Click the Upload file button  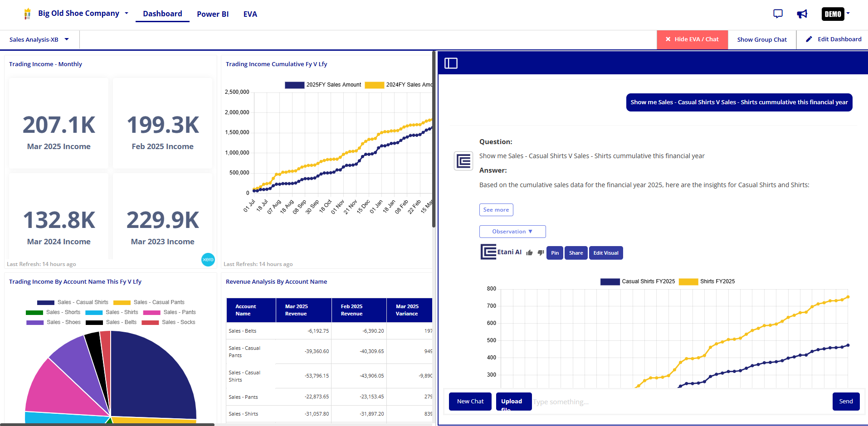(x=514, y=402)
